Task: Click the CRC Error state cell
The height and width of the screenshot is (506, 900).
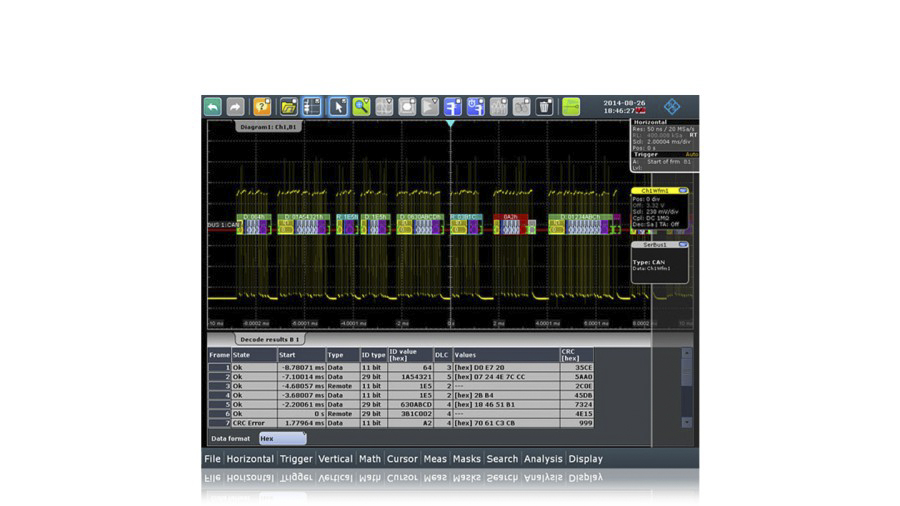Action: click(254, 423)
